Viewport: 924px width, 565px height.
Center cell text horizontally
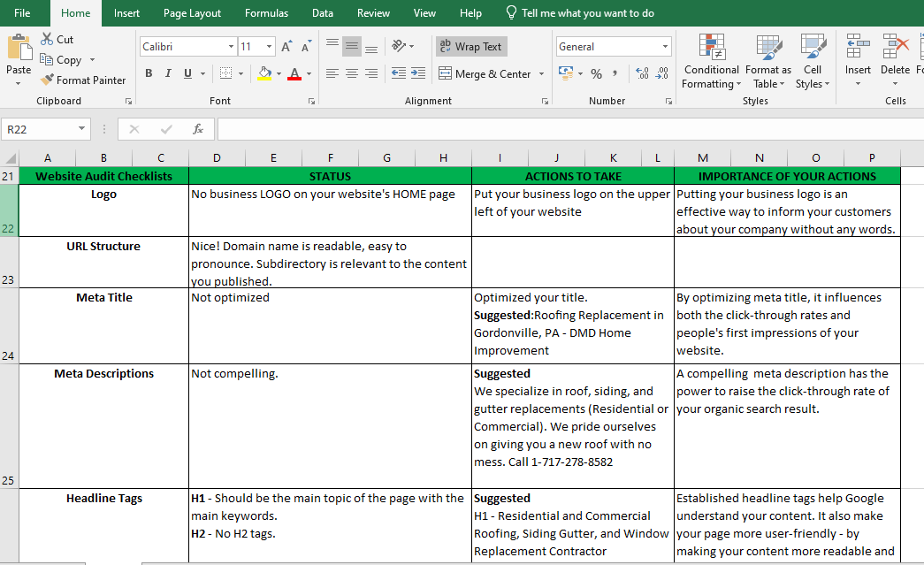tap(352, 73)
